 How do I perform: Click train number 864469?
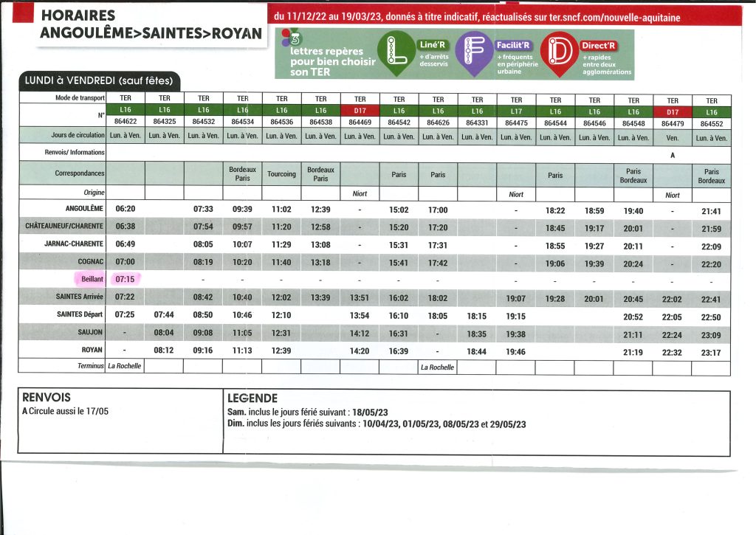(360, 122)
